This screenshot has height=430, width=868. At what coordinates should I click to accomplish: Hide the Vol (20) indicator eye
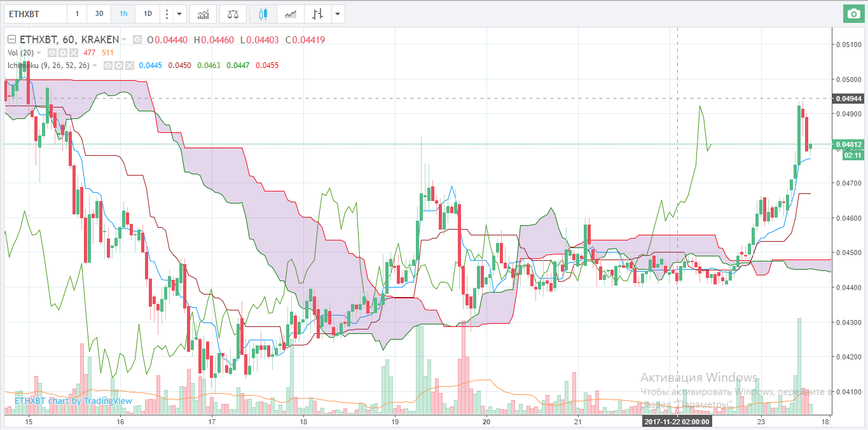(x=53, y=53)
